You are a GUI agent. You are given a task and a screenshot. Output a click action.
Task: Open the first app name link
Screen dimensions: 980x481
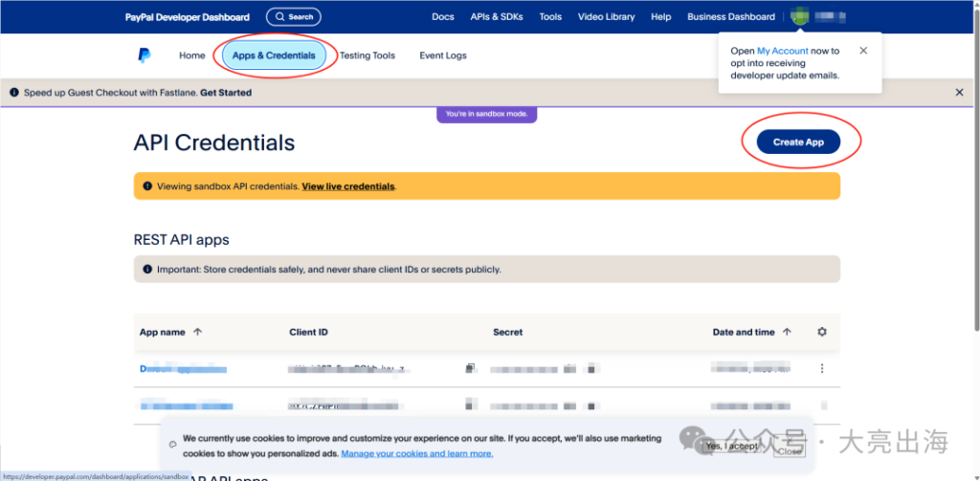point(183,369)
